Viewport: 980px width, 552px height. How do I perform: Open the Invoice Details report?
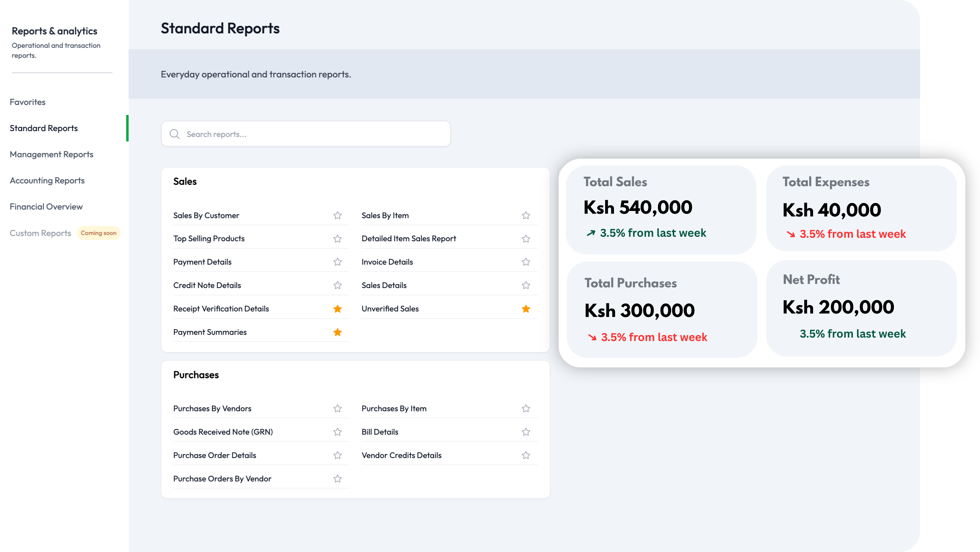click(387, 262)
